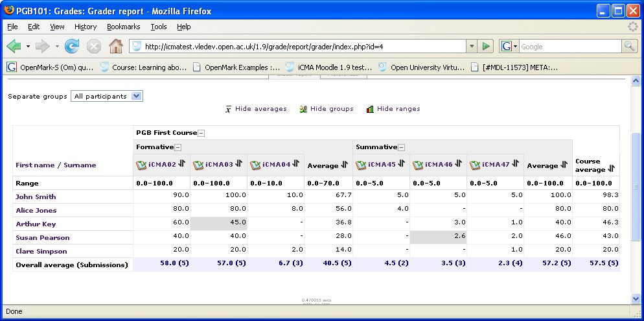Click the iCMA46 quiz icon

[x=418, y=165]
